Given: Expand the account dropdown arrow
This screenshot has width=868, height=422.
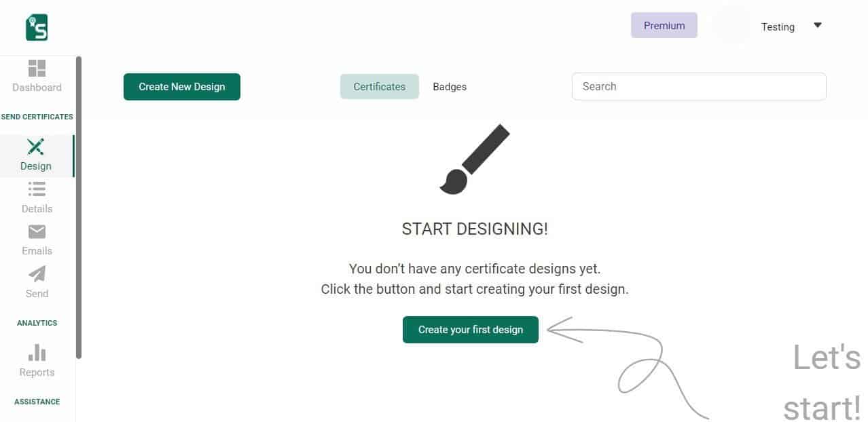Looking at the screenshot, I should click(818, 26).
